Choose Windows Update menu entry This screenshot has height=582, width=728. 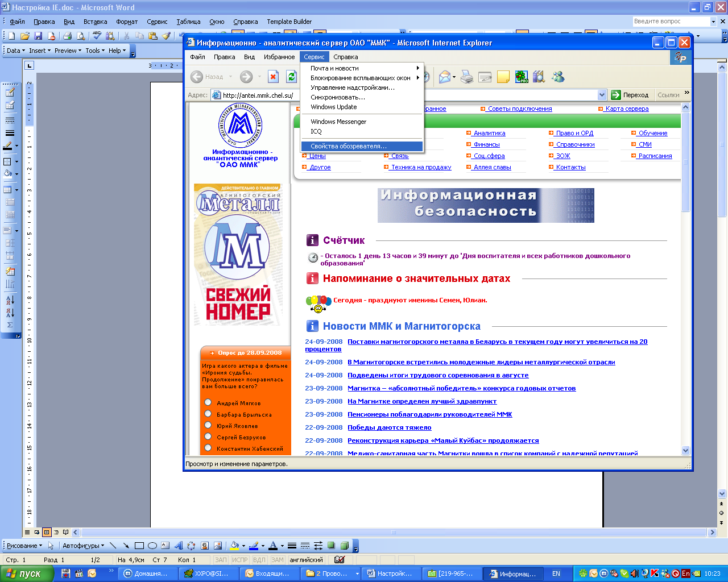tap(362, 107)
